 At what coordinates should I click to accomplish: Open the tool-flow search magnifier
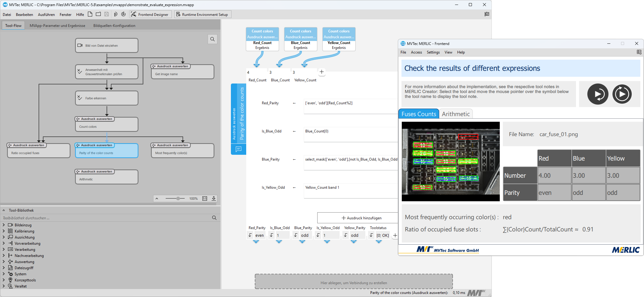213,39
